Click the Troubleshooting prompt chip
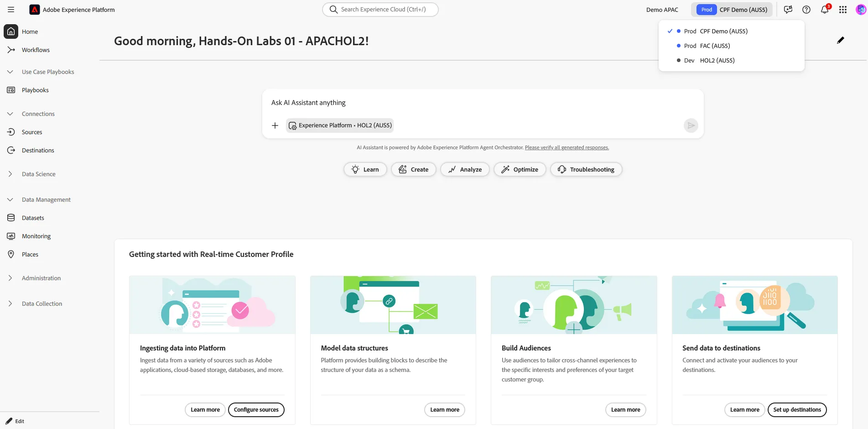Viewport: 868px width, 429px height. tap(586, 169)
